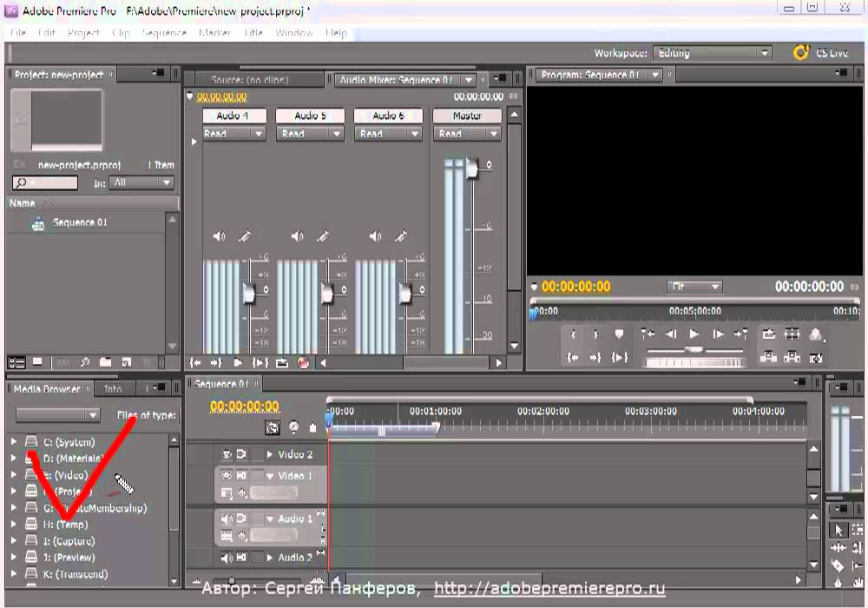Click the Master volume fader knob
This screenshot has width=868, height=608.
click(x=471, y=168)
